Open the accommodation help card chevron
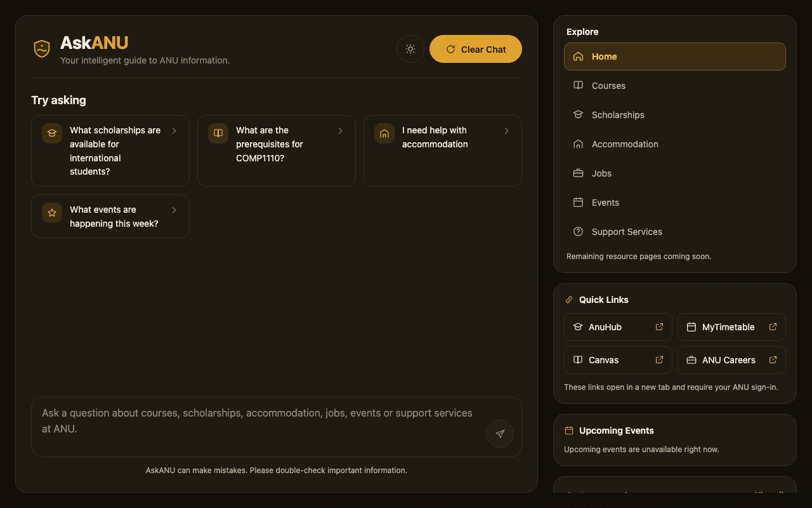Image resolution: width=812 pixels, height=508 pixels. (506, 131)
